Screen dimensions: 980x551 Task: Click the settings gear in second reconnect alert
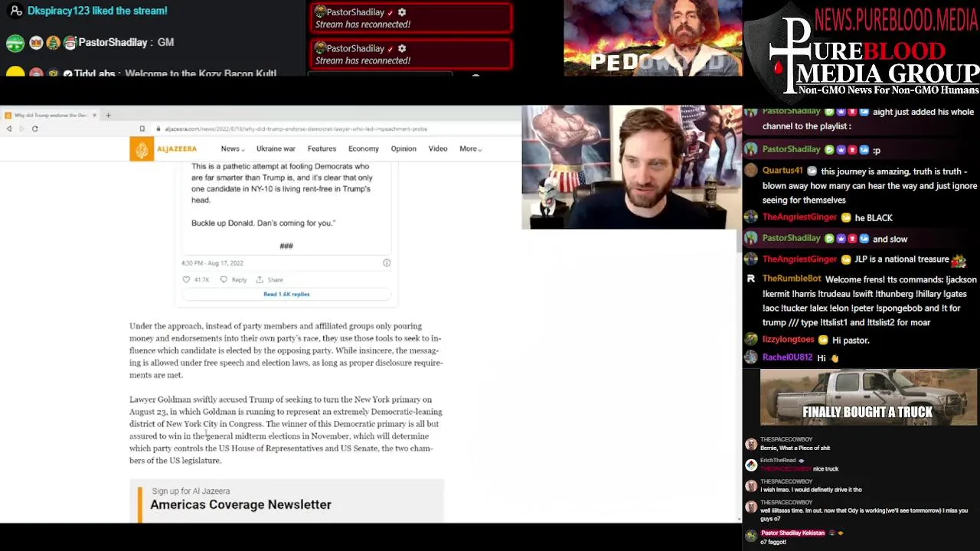coord(402,48)
